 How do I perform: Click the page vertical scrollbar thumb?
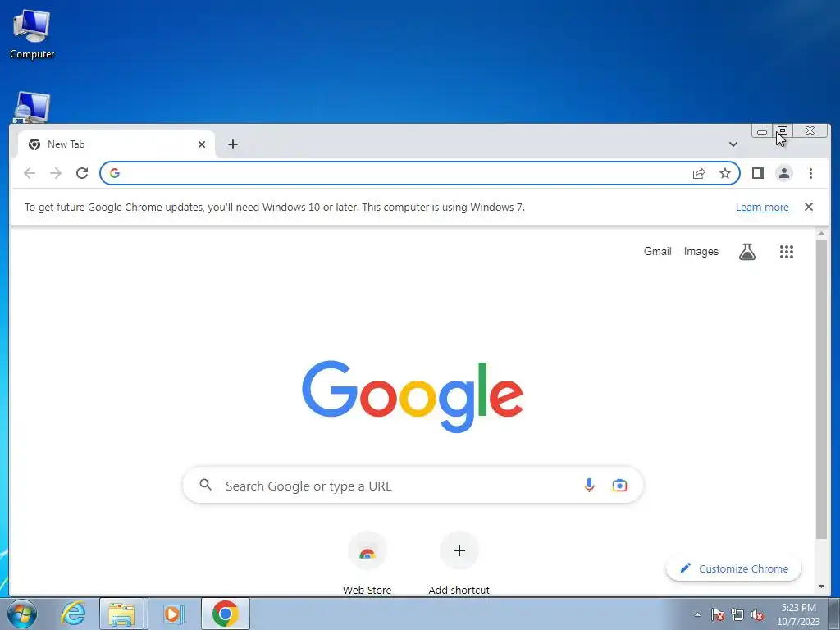click(x=820, y=389)
